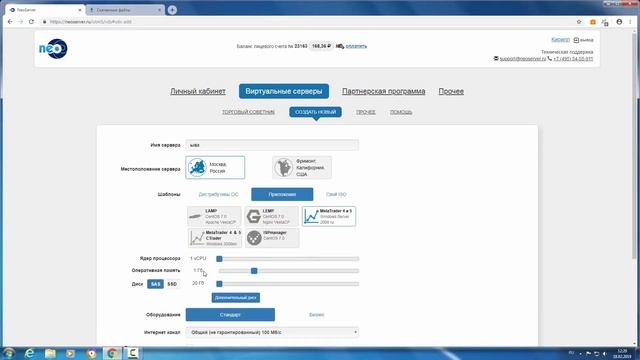Choose ISPmanager CentOS template
Screen dimensions: 640x360
click(271, 238)
